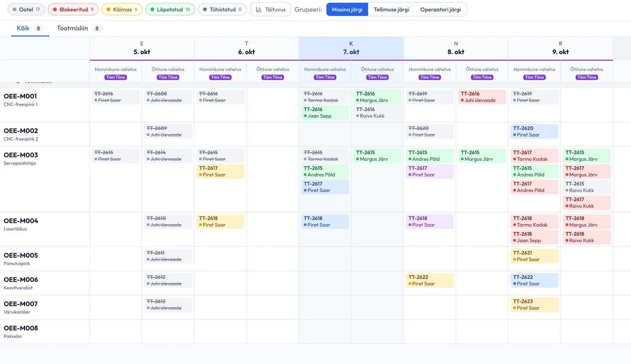This screenshot has width=631, height=364.
Task: Open the TT-2608 Juhi ülevaade card
Action: click(168, 97)
